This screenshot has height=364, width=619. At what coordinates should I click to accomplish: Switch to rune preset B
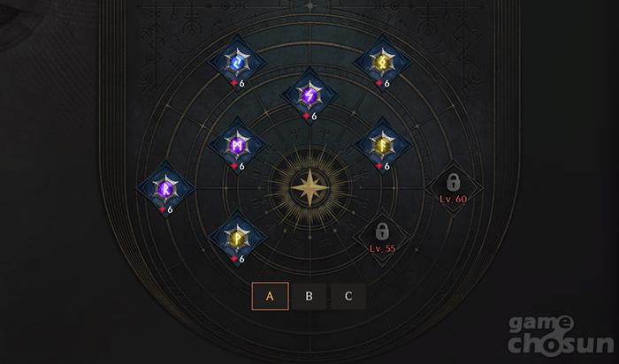309,296
